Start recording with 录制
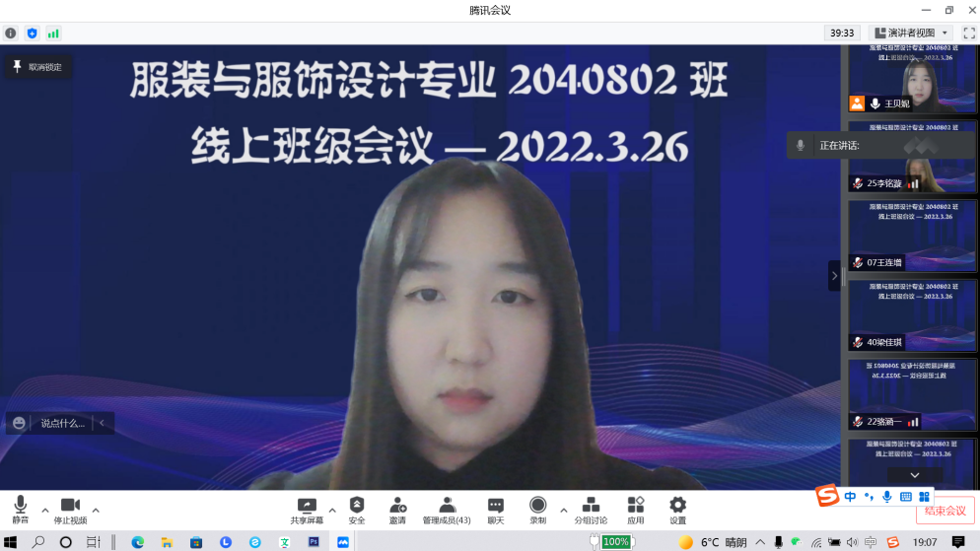The image size is (980, 551). (537, 510)
